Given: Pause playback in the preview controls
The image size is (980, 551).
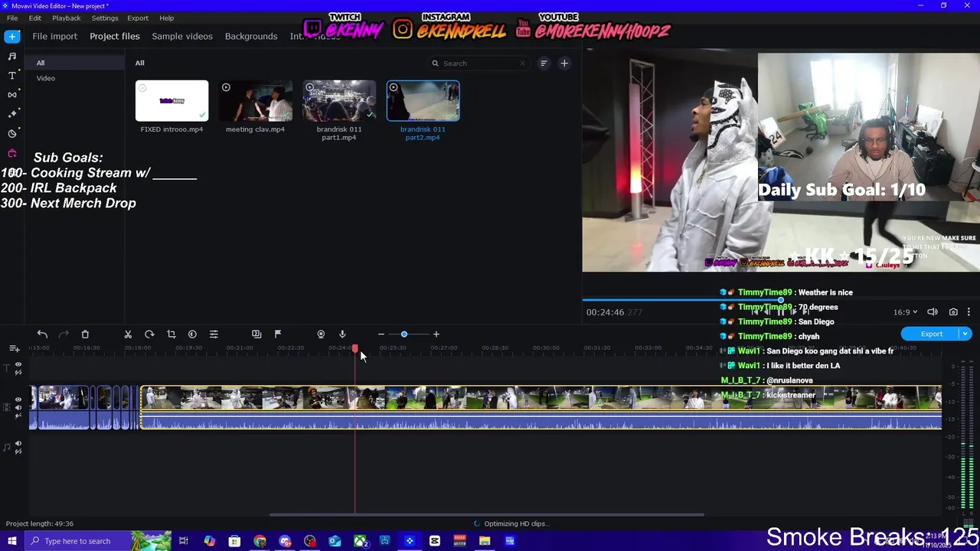Looking at the screenshot, I should coord(780,312).
